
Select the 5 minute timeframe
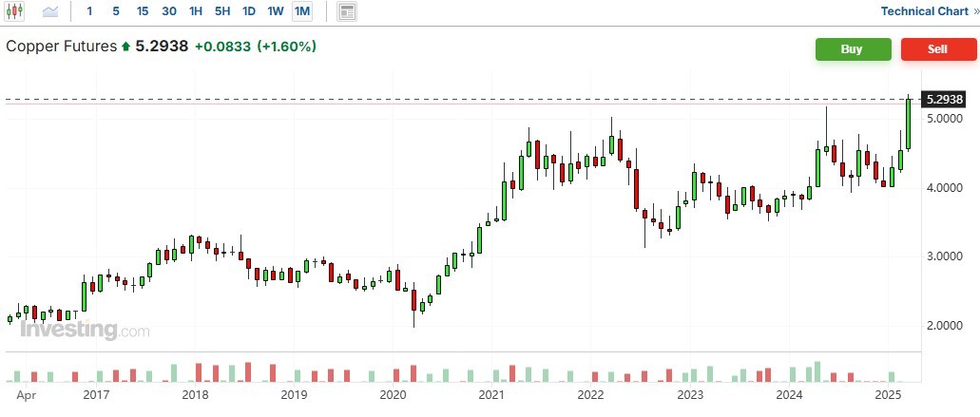(116, 11)
